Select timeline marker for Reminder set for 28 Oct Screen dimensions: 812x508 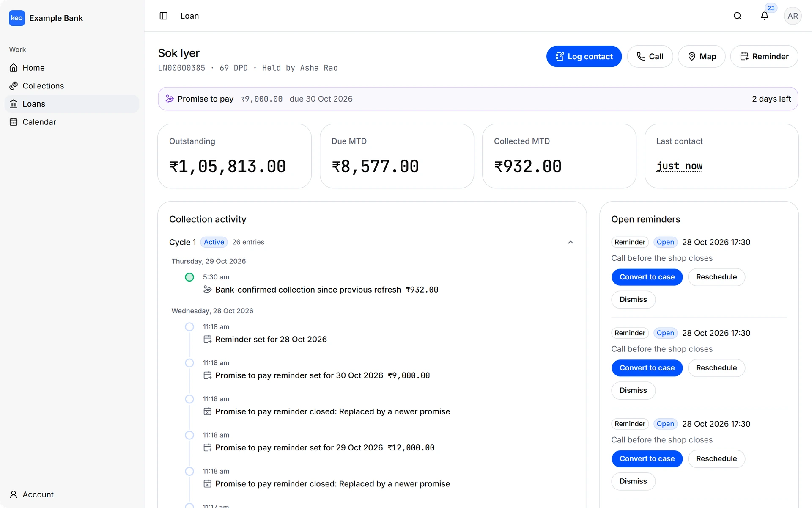click(x=189, y=327)
